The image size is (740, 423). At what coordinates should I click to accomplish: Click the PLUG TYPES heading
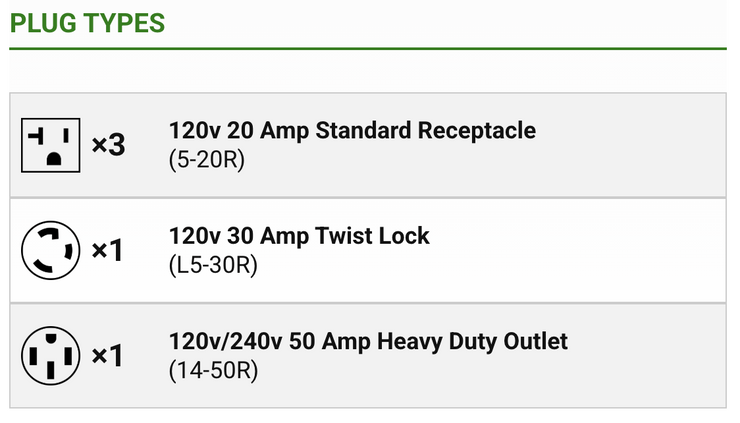[87, 23]
